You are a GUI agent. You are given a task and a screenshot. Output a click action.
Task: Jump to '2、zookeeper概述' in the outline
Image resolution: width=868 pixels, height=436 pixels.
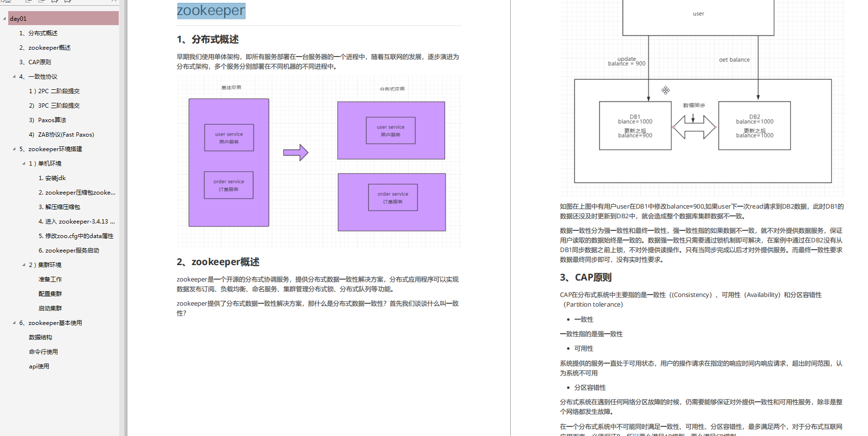point(45,48)
